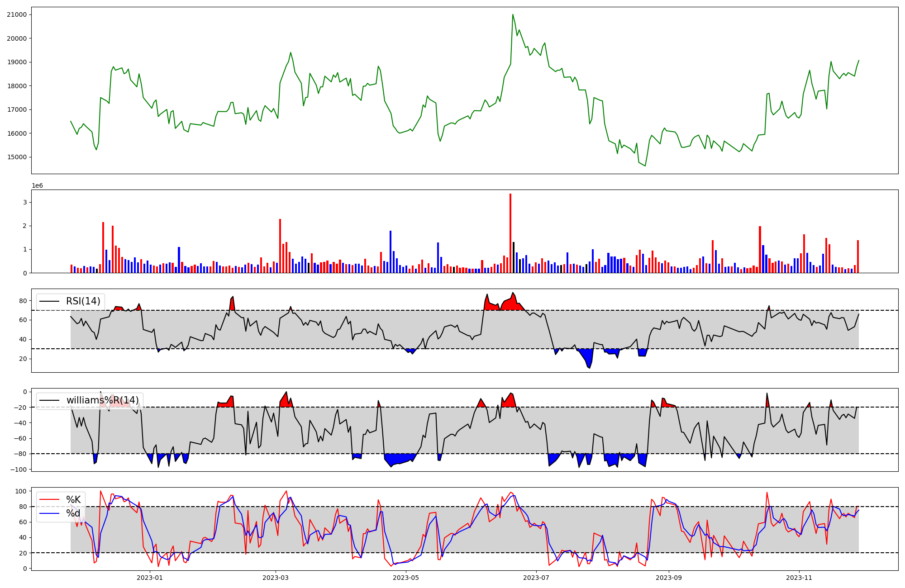Click the -100 label on Williams %R axis
The width and height of the screenshot is (905, 588).
(19, 469)
